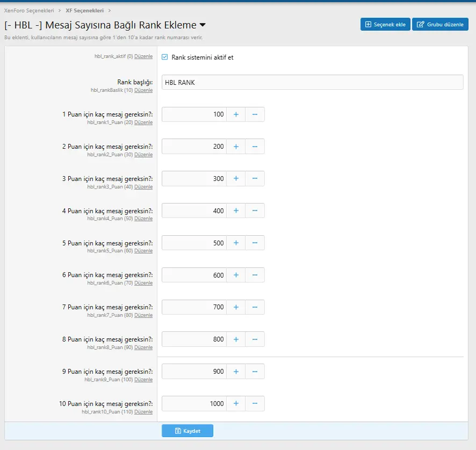Focus the Rank başlığı text field

(x=312, y=82)
